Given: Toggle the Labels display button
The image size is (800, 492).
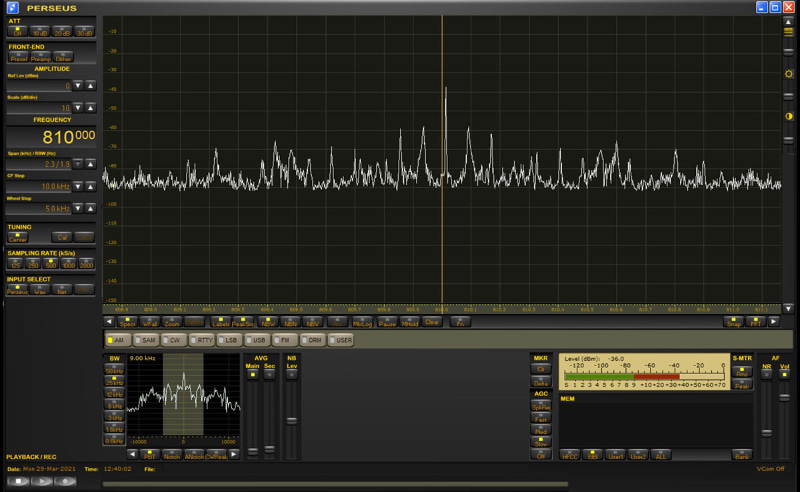Looking at the screenshot, I should point(220,322).
